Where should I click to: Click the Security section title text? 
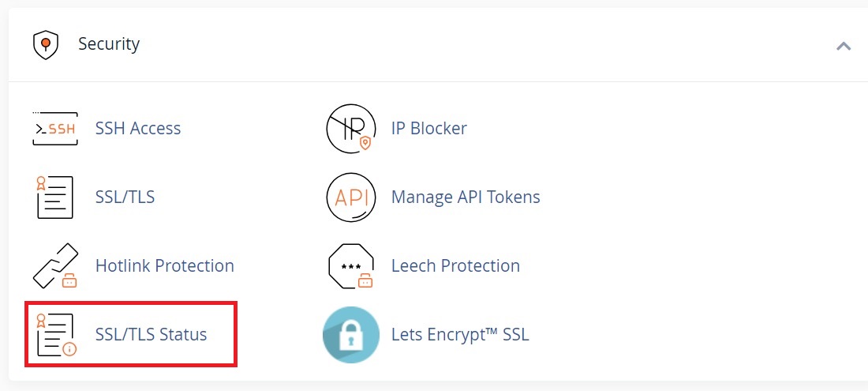[109, 43]
